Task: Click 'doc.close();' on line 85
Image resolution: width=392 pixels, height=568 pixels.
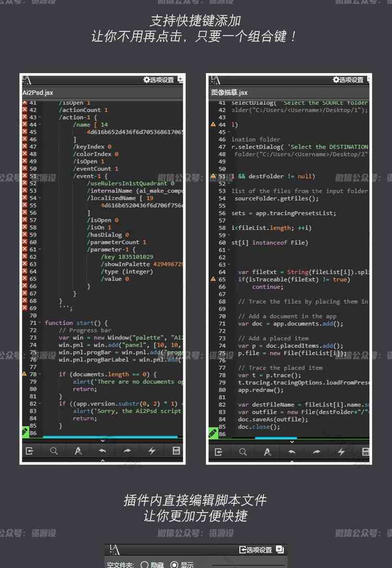Action: point(259,427)
